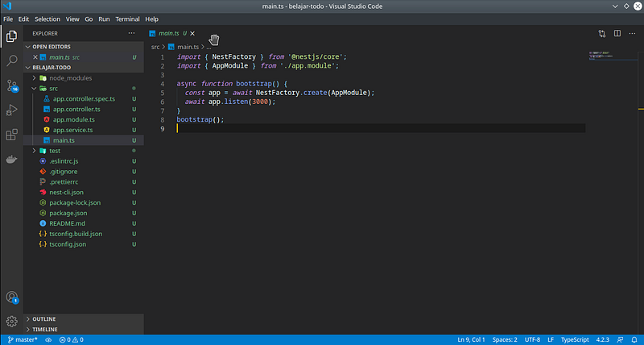644x345 pixels.
Task: Open app.controller.spec.ts file
Action: coord(84,98)
